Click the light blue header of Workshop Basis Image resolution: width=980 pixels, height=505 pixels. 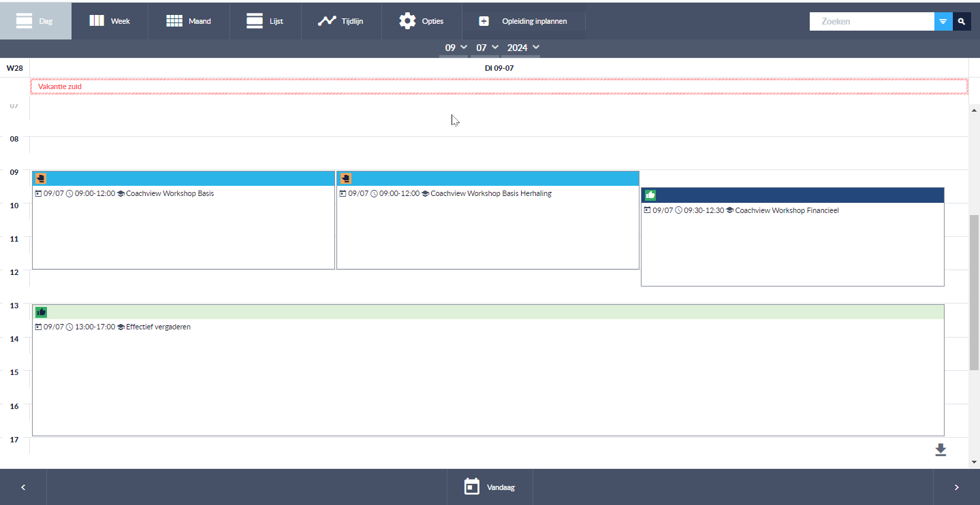click(x=183, y=178)
